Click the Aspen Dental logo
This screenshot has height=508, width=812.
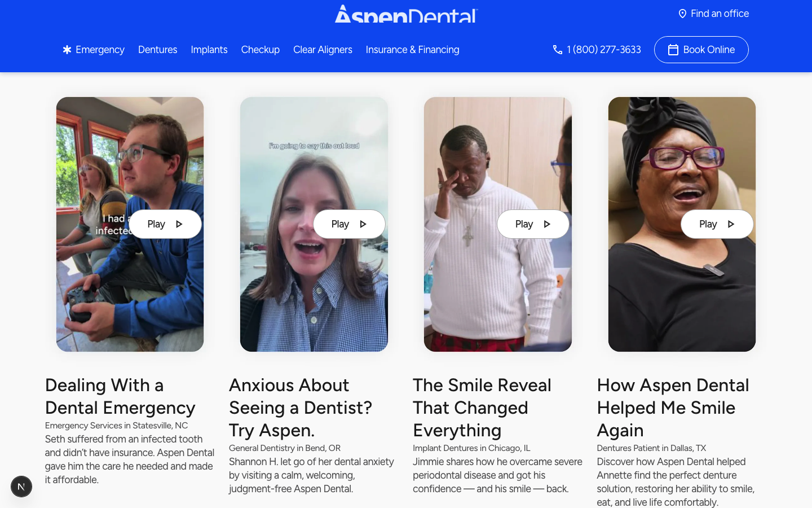coord(406,14)
